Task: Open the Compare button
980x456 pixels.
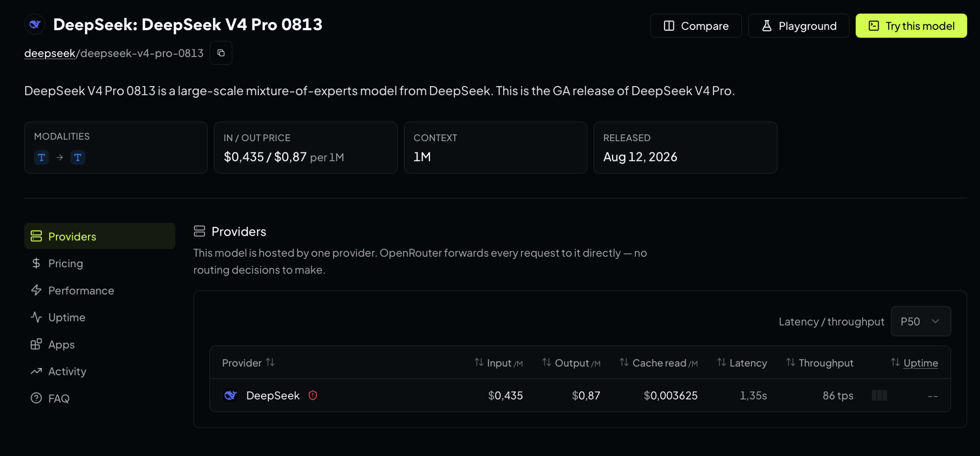Action: pyautogui.click(x=696, y=26)
